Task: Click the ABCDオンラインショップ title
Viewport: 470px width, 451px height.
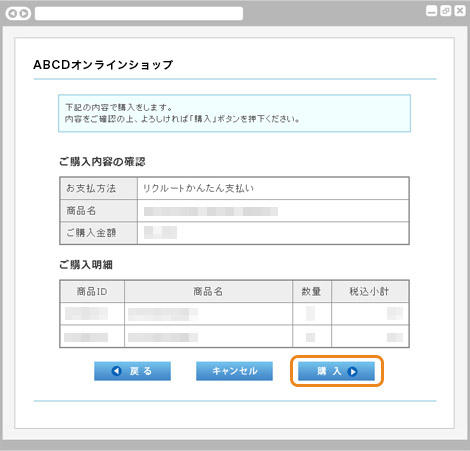Action: point(103,64)
